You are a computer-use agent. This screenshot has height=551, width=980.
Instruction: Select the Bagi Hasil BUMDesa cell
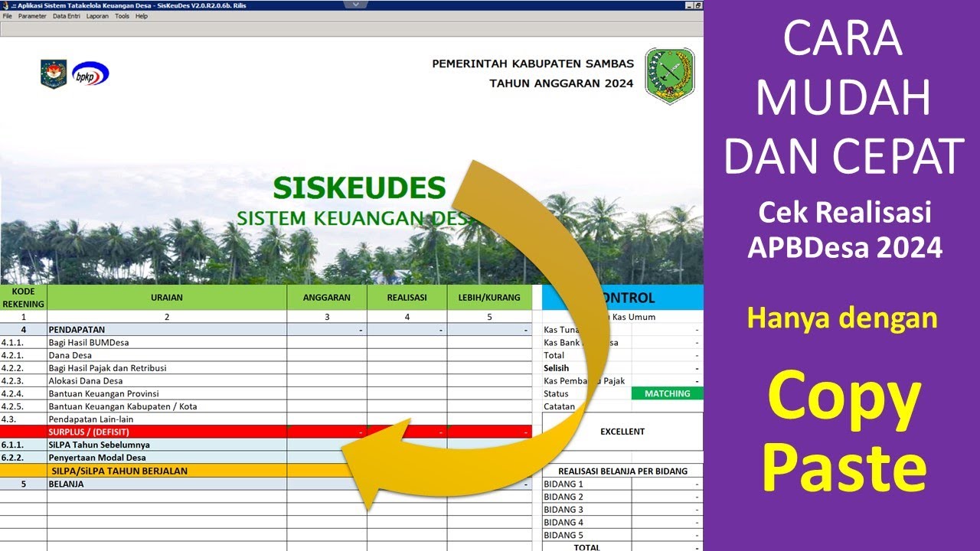coord(167,343)
